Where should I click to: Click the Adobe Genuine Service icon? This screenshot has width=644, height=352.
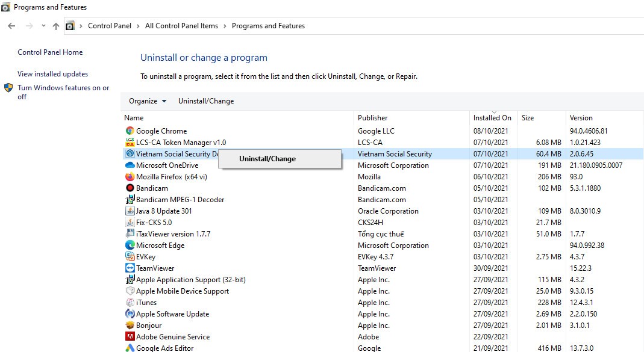pos(130,337)
